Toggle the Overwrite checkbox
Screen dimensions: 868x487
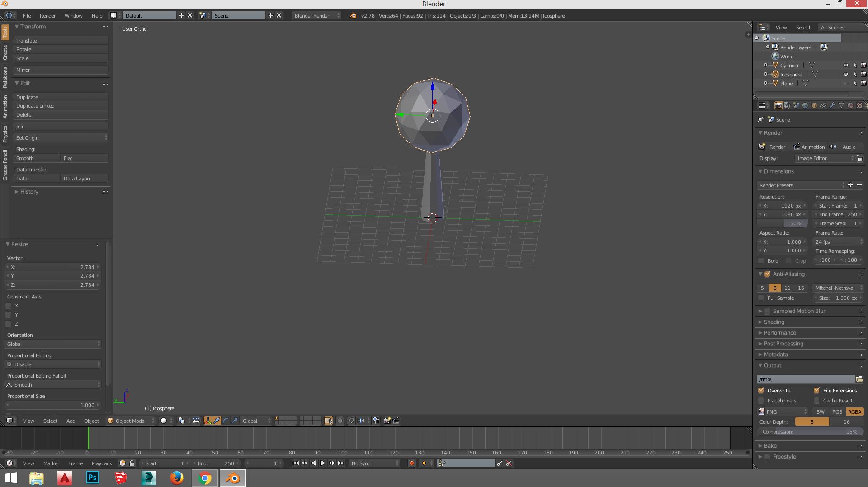pyautogui.click(x=761, y=390)
